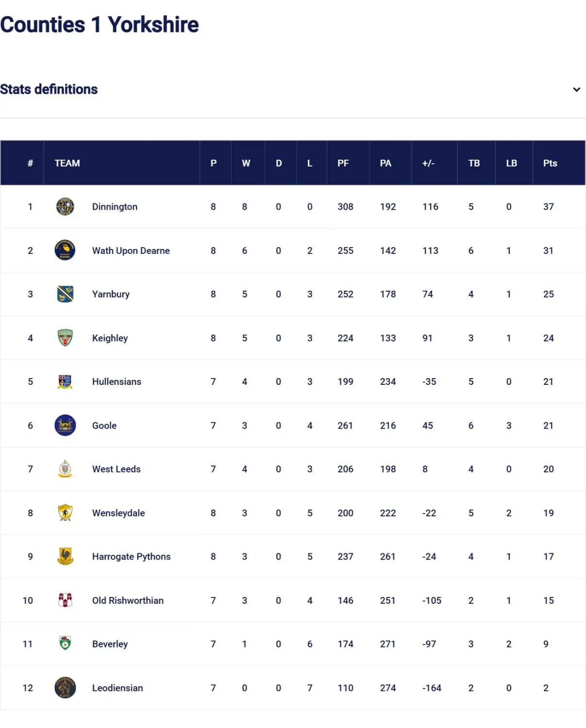Click the Wensleydale club crest icon

click(x=65, y=513)
